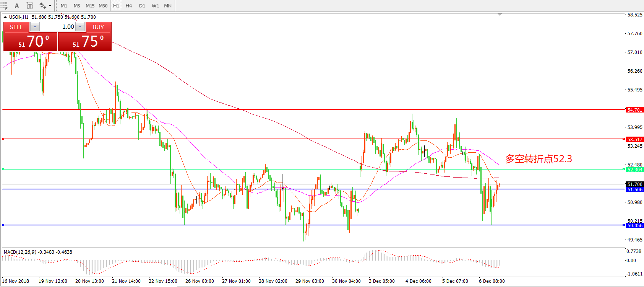Decrease lot volume with down arrow
Image resolution: width=644 pixels, height=287 pixels.
click(x=35, y=27)
